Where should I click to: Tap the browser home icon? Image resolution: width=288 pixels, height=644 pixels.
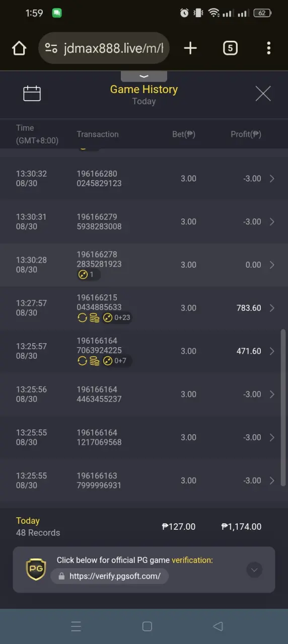19,48
